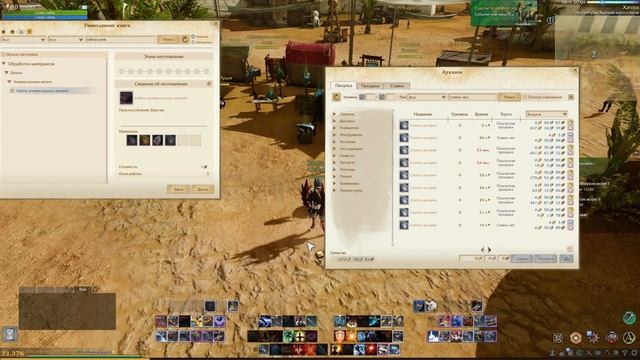The image size is (640, 360).
Task: Select the third material icon under Материалы
Action: coord(157,140)
